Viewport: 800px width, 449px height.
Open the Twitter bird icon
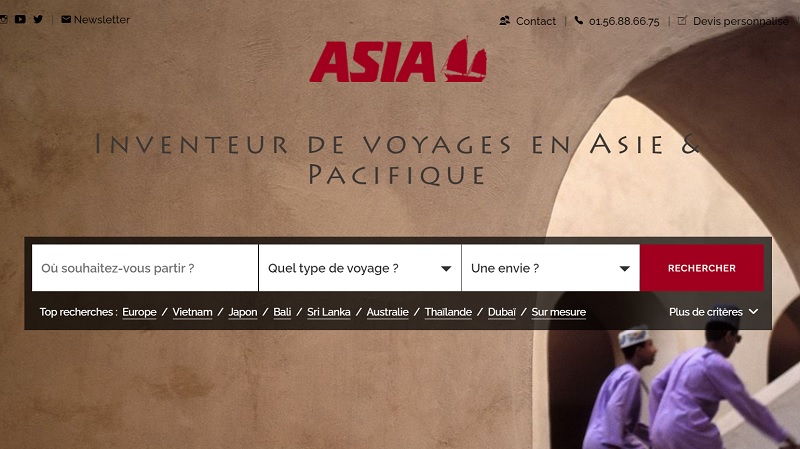point(38,19)
